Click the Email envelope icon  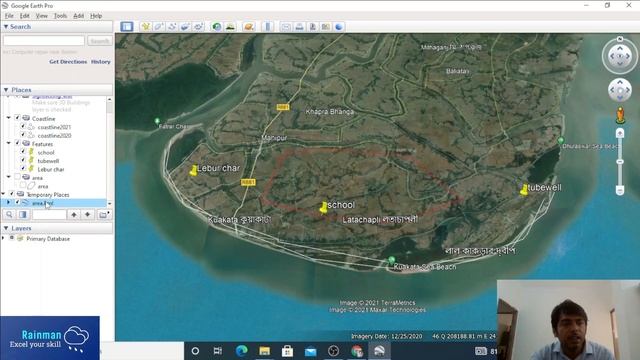coord(286,27)
